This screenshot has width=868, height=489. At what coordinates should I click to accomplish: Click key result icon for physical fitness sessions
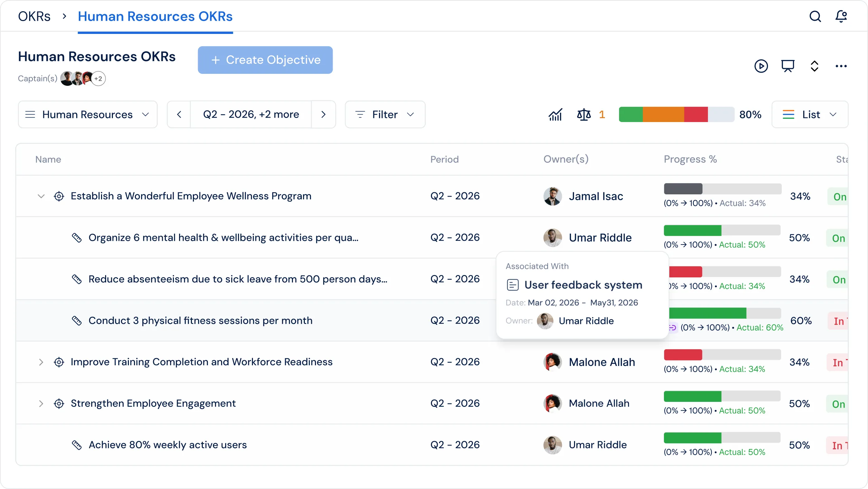click(77, 320)
